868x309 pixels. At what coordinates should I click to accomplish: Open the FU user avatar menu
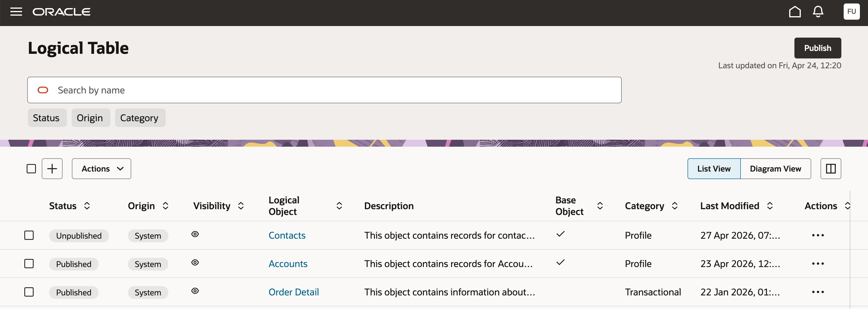(851, 12)
